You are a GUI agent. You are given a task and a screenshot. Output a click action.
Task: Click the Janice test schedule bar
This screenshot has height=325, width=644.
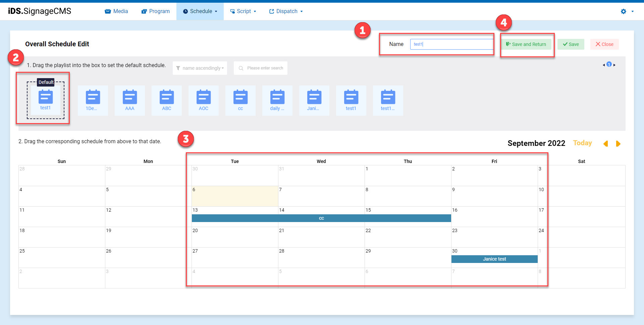point(494,259)
